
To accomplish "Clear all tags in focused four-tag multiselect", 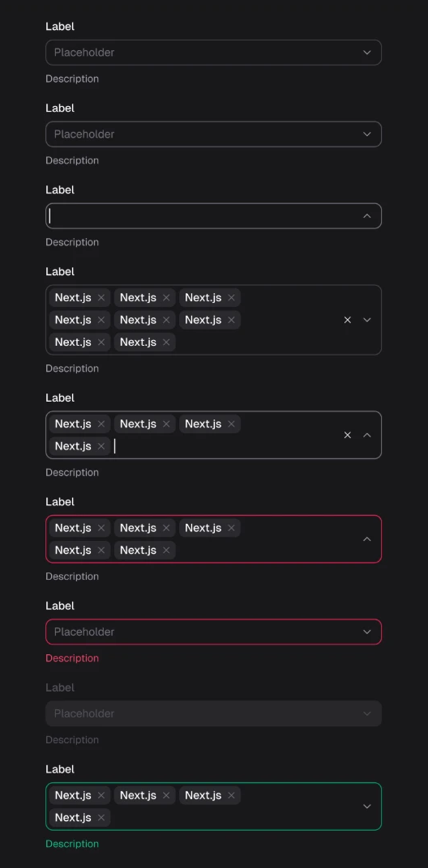I will [348, 435].
